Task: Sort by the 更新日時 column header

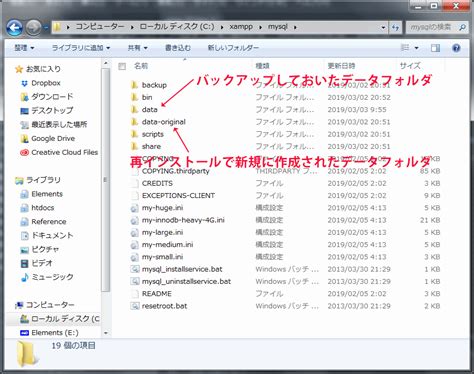Action: (x=341, y=66)
